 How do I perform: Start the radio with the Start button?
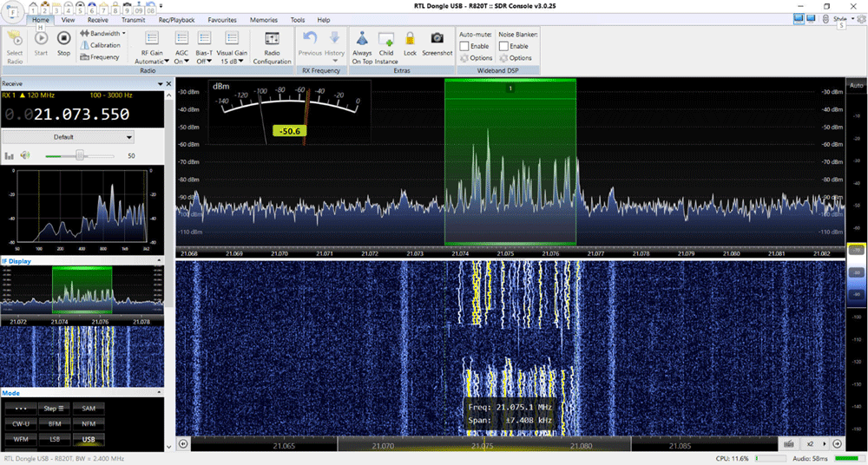(x=41, y=43)
